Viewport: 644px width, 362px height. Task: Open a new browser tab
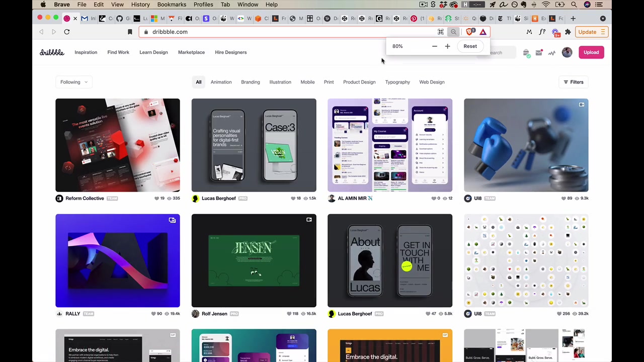pos(573,19)
